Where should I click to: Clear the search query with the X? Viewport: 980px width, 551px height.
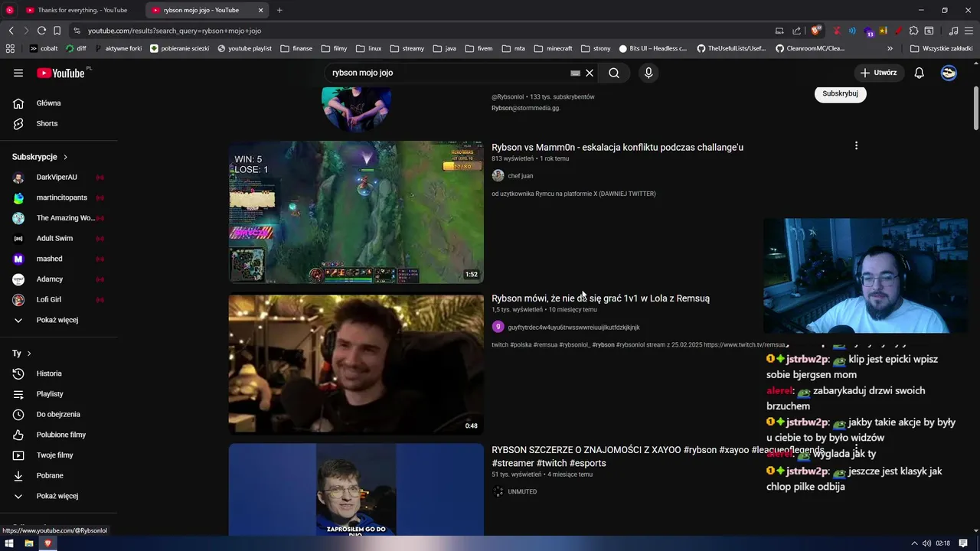click(x=590, y=73)
